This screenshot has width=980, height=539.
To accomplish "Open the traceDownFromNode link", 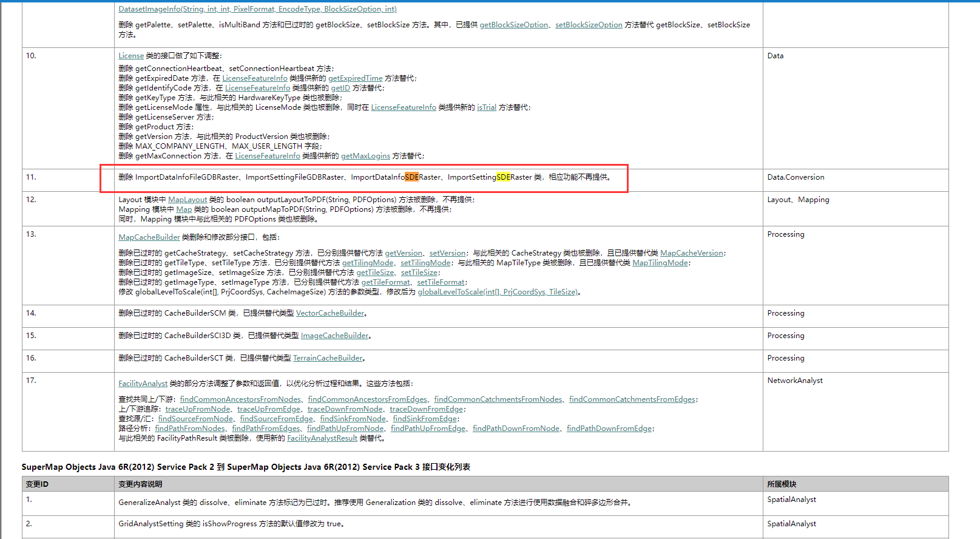I will [x=345, y=409].
